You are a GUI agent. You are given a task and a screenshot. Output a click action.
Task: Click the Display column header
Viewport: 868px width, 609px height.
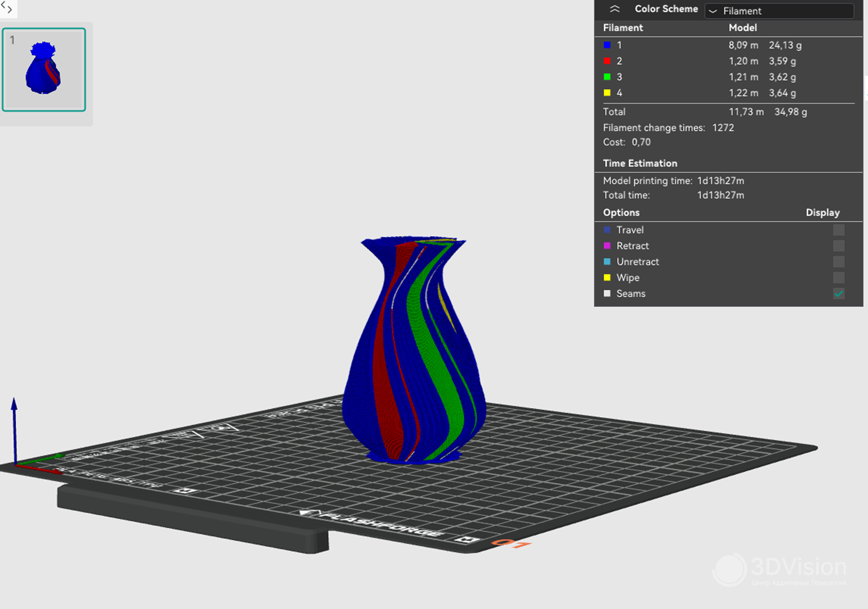(x=822, y=213)
